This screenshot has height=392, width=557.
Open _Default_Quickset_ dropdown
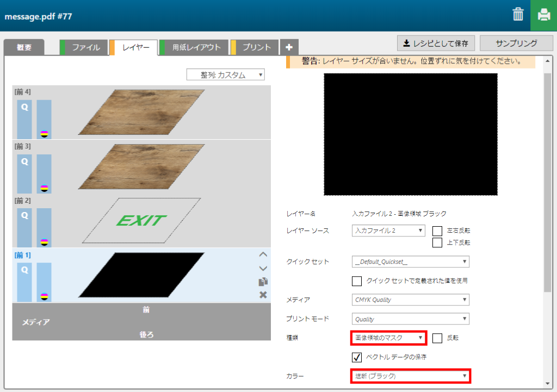(410, 262)
